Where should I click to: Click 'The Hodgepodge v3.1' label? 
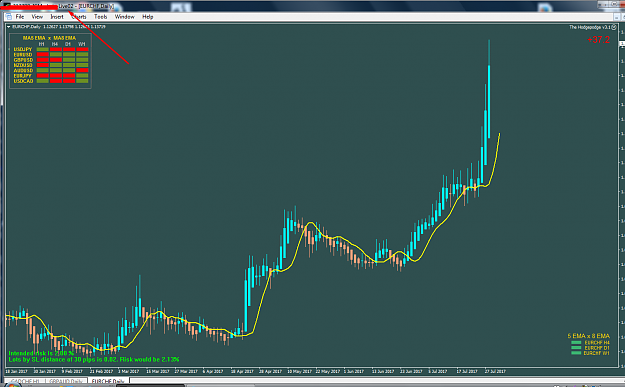(590, 27)
